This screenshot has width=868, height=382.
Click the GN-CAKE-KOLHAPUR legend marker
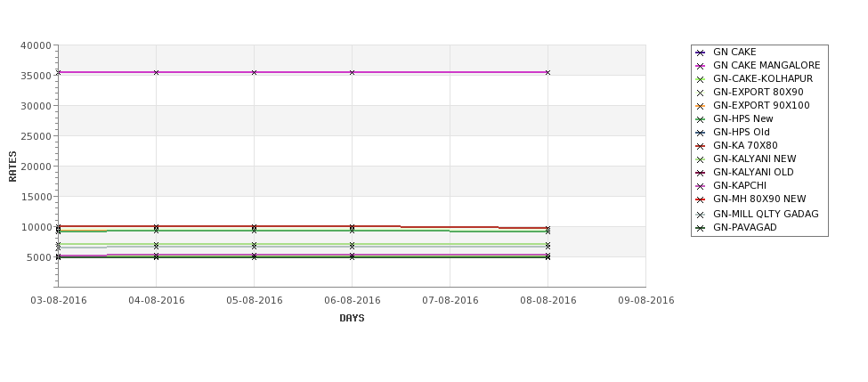[x=700, y=79]
